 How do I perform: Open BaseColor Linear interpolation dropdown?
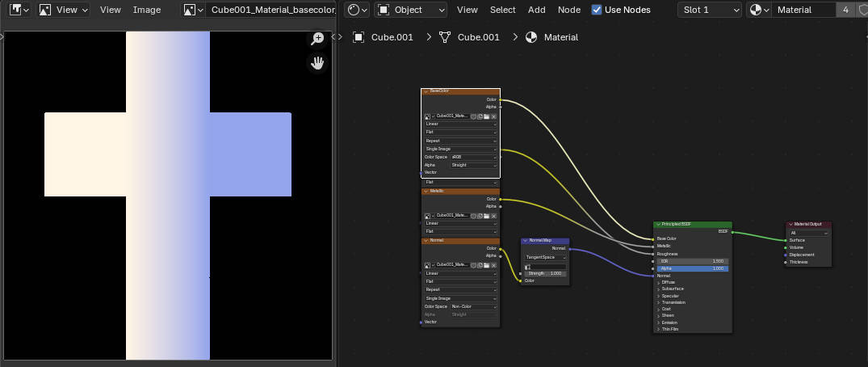(460, 124)
